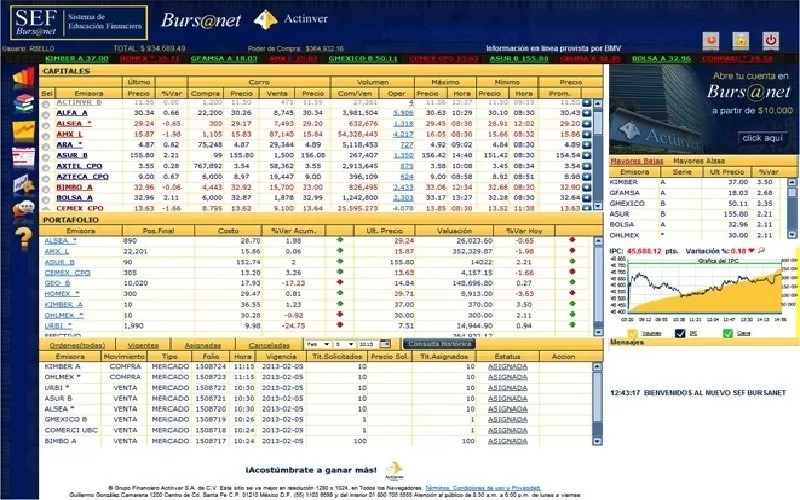Image resolution: width=800 pixels, height=500 pixels.
Task: Click the red arrow in URBI portfolio row
Action: coord(340,324)
